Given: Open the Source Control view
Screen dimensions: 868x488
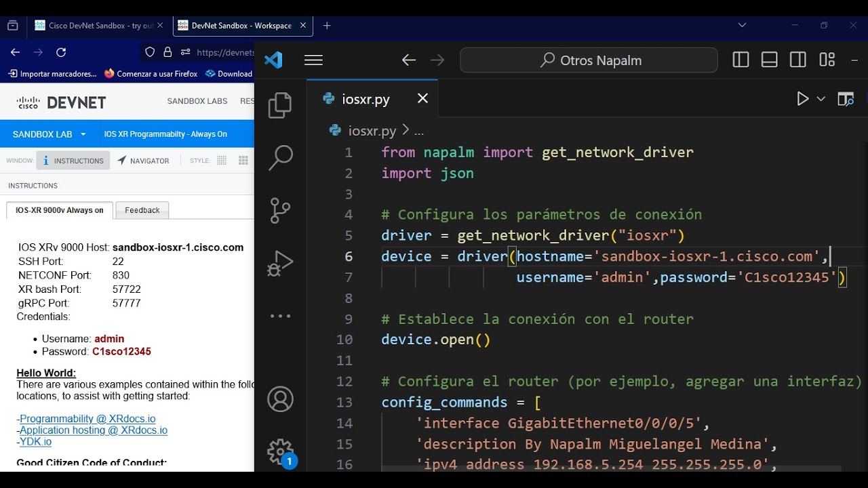Looking at the screenshot, I should pyautogui.click(x=280, y=210).
